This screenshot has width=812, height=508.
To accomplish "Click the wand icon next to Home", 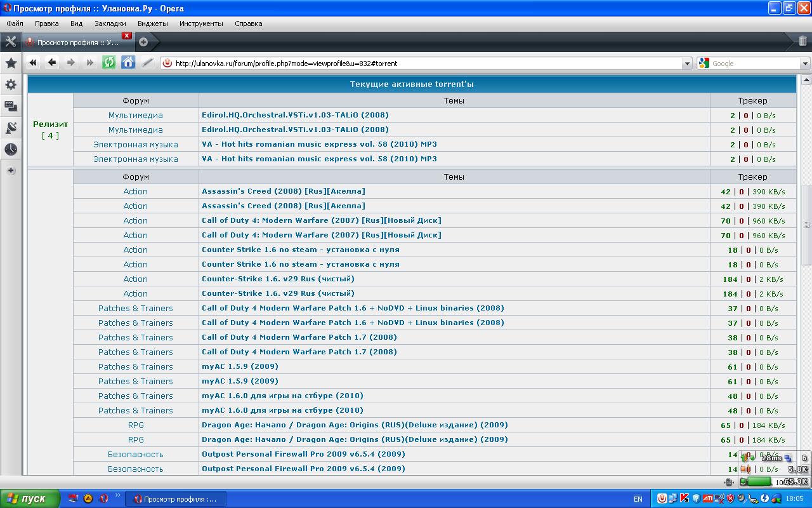I will tap(147, 62).
